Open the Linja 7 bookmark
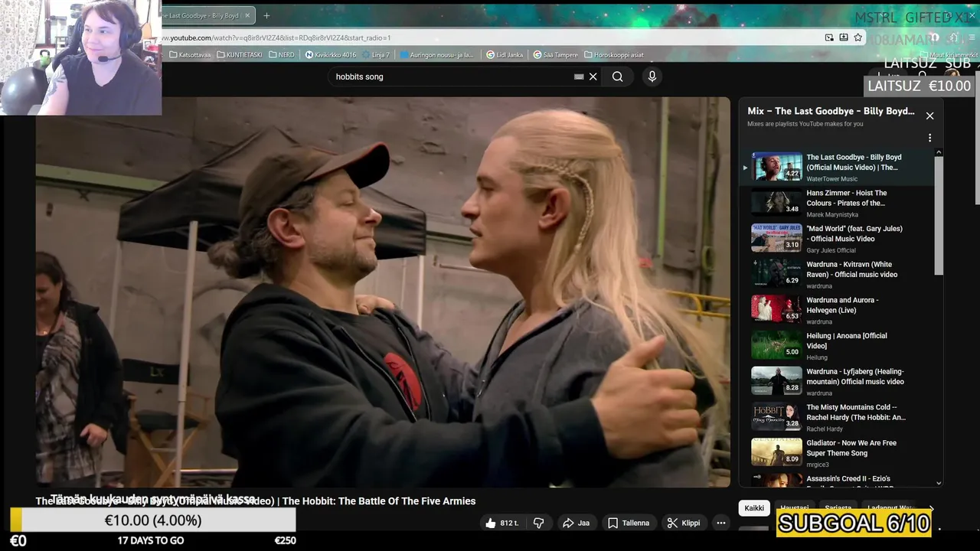 click(x=375, y=55)
